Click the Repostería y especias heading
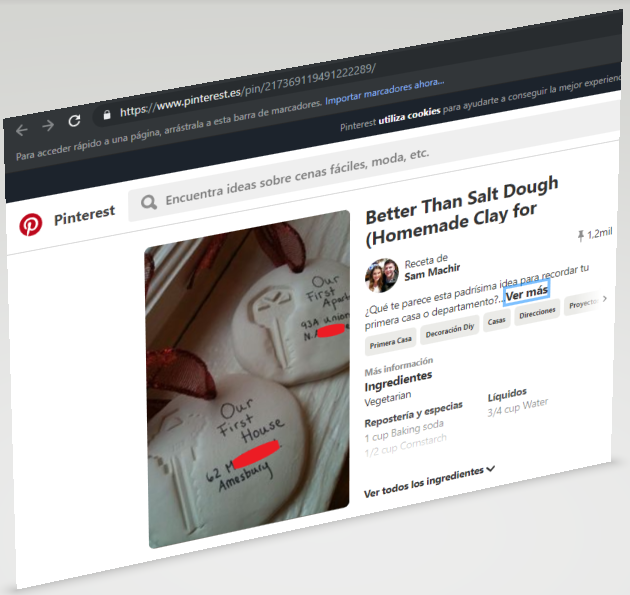 coord(413,414)
